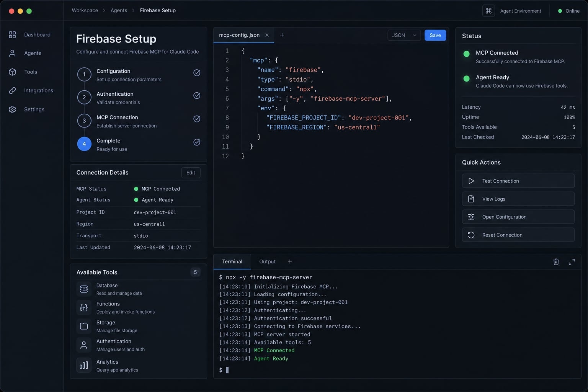Click the Authentication step checkmark
Screen dimensions: 588x392
pos(197,96)
